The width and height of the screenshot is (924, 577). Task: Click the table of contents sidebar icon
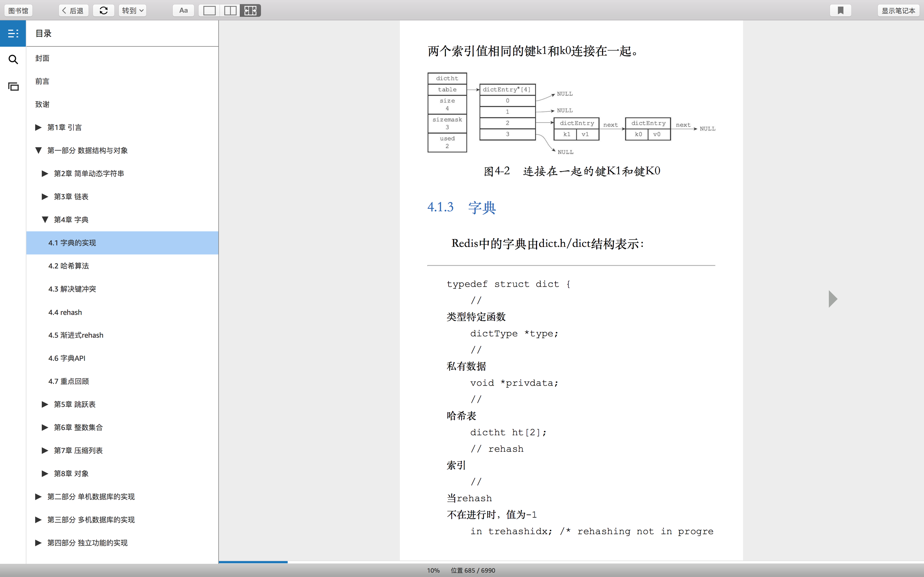(x=13, y=34)
